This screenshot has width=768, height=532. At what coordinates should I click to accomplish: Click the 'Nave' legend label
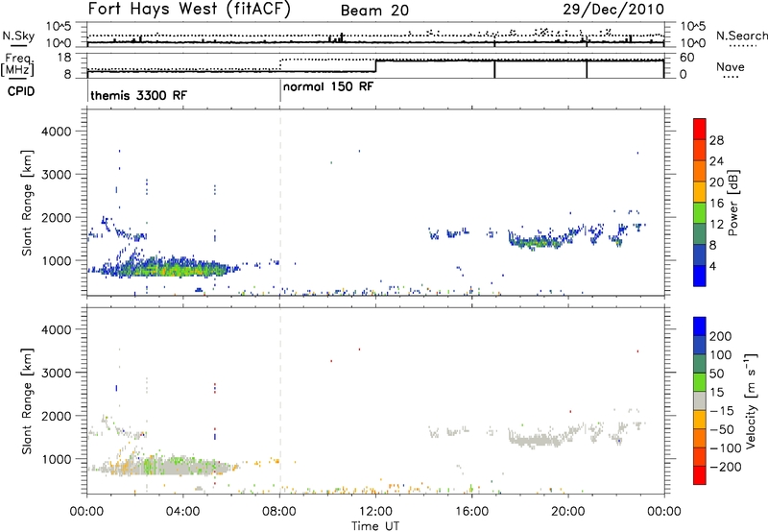[730, 67]
